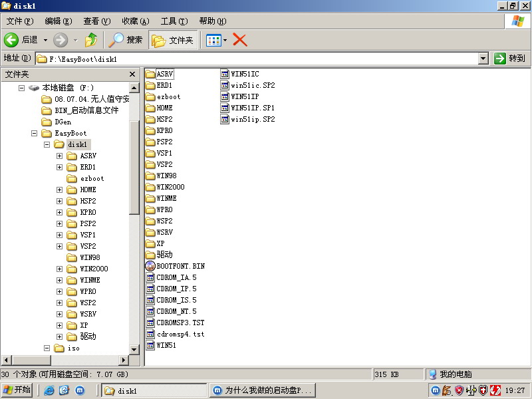Image resolution: width=532 pixels, height=399 pixels.
Task: Click the tray clock 19:27
Action: (515, 390)
